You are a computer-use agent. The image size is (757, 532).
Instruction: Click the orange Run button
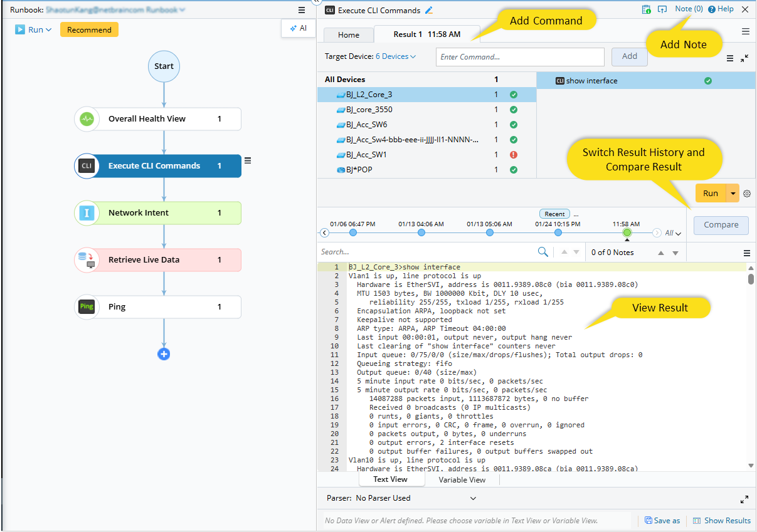(x=711, y=194)
